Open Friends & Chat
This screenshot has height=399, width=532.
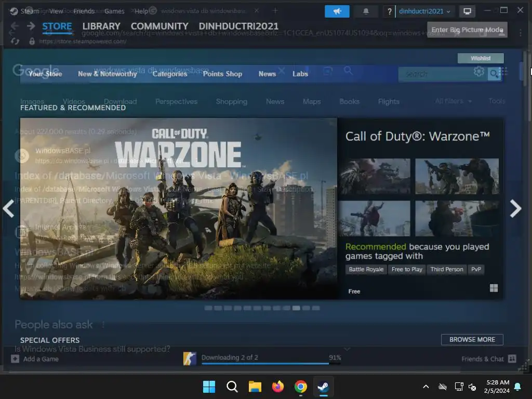488,359
